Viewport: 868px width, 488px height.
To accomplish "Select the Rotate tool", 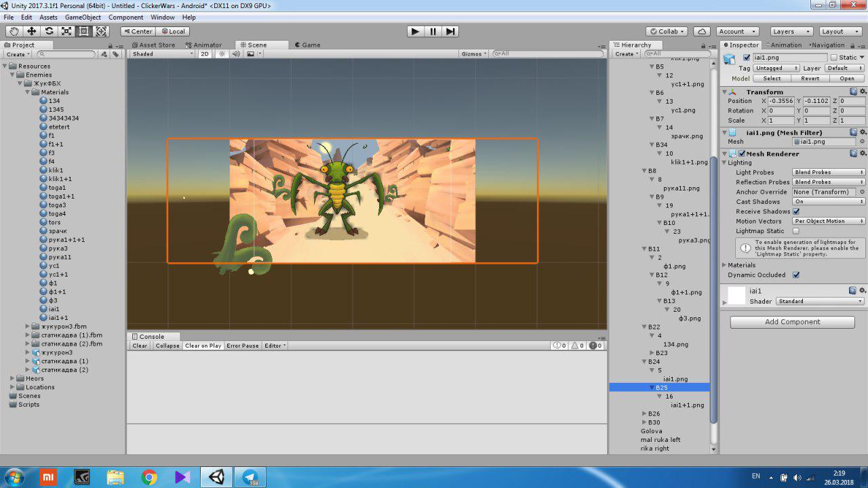I will [50, 31].
